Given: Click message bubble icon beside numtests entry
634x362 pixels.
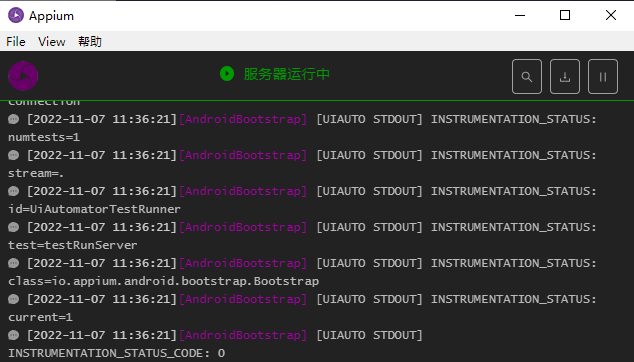Looking at the screenshot, I should click(14, 119).
